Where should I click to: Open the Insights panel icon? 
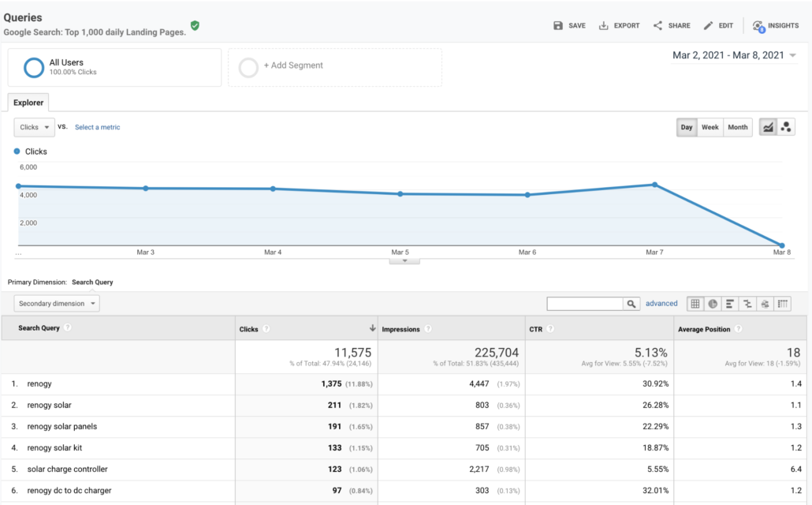click(x=758, y=24)
